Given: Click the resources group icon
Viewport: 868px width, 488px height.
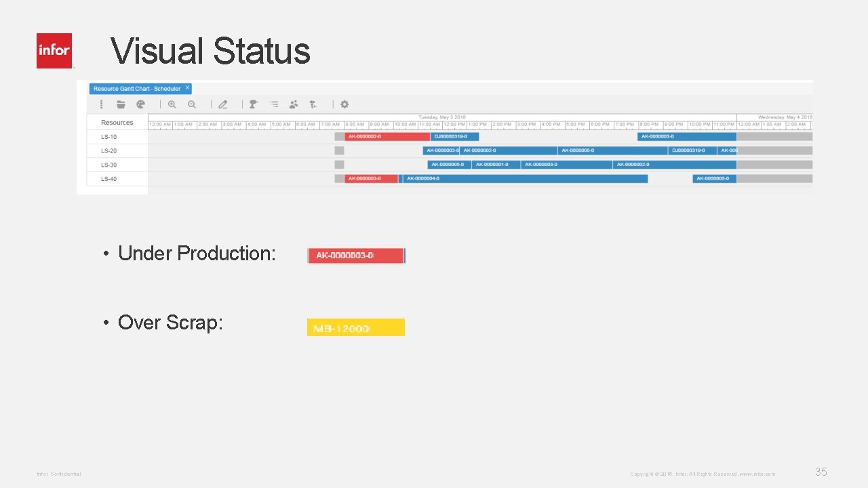Looking at the screenshot, I should [x=294, y=104].
